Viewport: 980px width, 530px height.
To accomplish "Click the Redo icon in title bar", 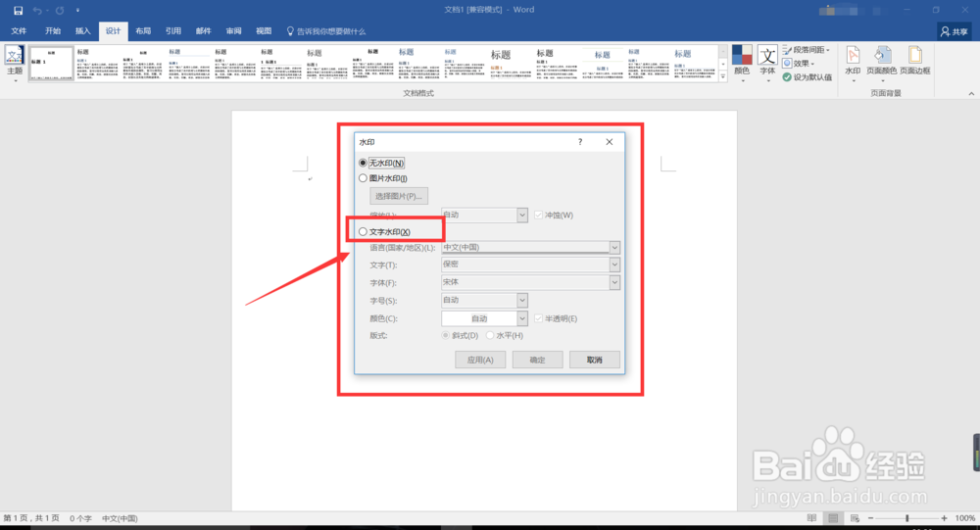I will tap(60, 10).
